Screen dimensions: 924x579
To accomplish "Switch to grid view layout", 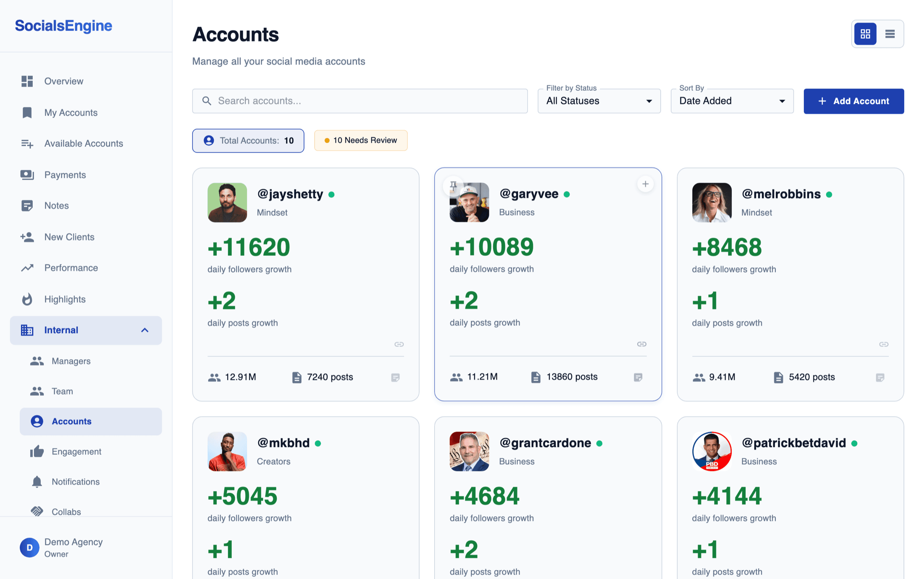I will 865,34.
